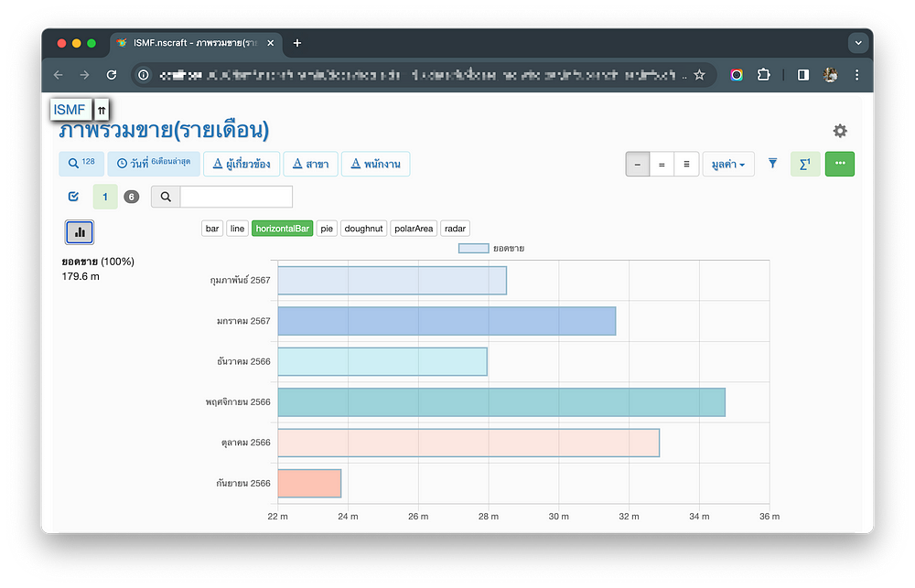Click the magnifier search 128 button

tap(80, 164)
